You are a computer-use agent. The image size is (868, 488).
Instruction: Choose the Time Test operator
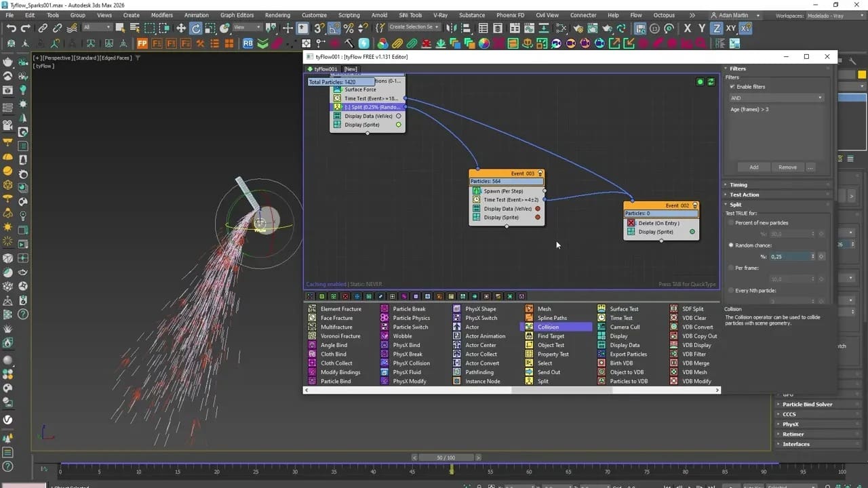tap(621, 317)
